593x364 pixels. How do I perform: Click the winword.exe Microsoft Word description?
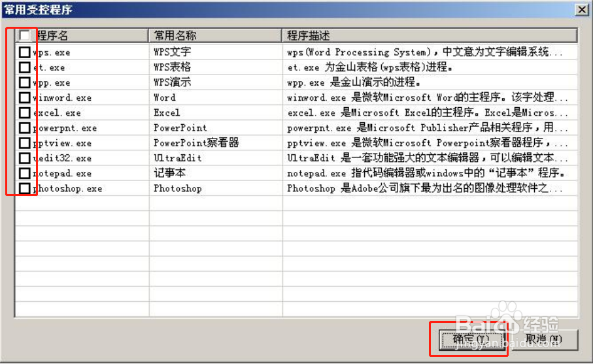(428, 97)
